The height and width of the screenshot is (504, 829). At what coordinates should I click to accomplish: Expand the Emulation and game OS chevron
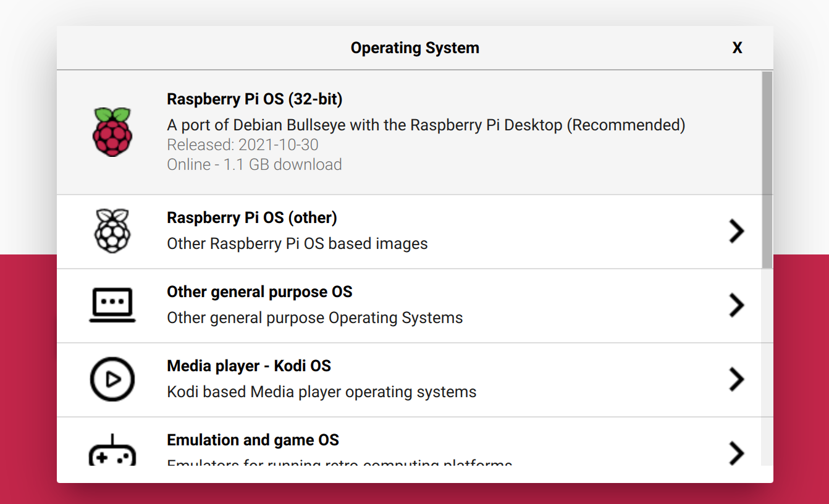point(736,453)
